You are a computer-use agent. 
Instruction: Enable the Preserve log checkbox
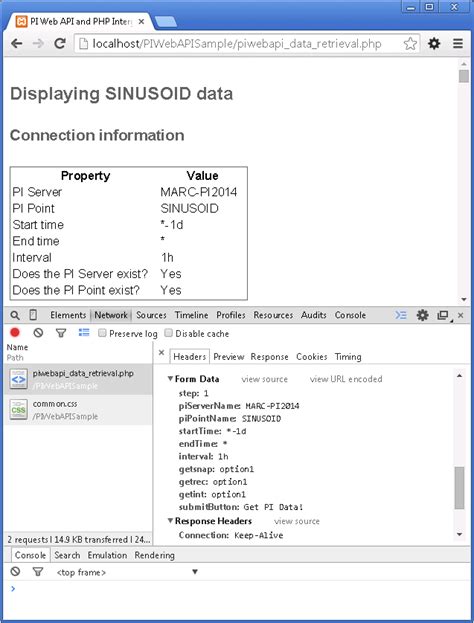tap(102, 333)
